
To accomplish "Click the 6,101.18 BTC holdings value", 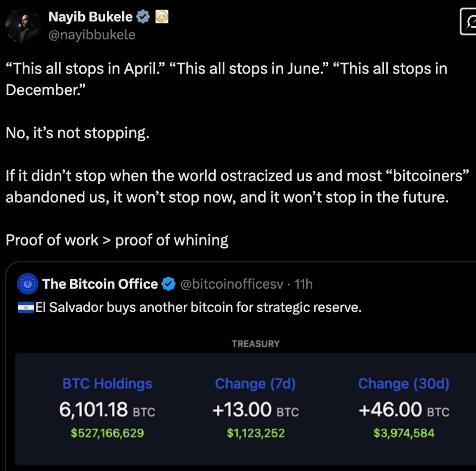I will click(x=107, y=409).
